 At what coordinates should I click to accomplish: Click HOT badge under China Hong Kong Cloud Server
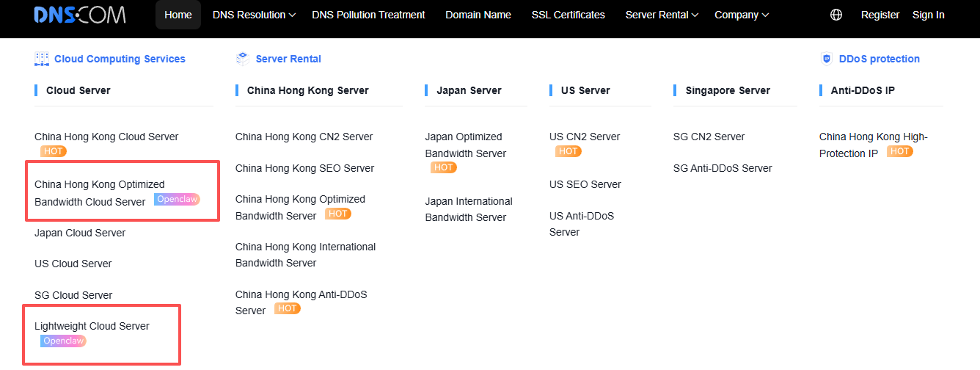[x=53, y=151]
